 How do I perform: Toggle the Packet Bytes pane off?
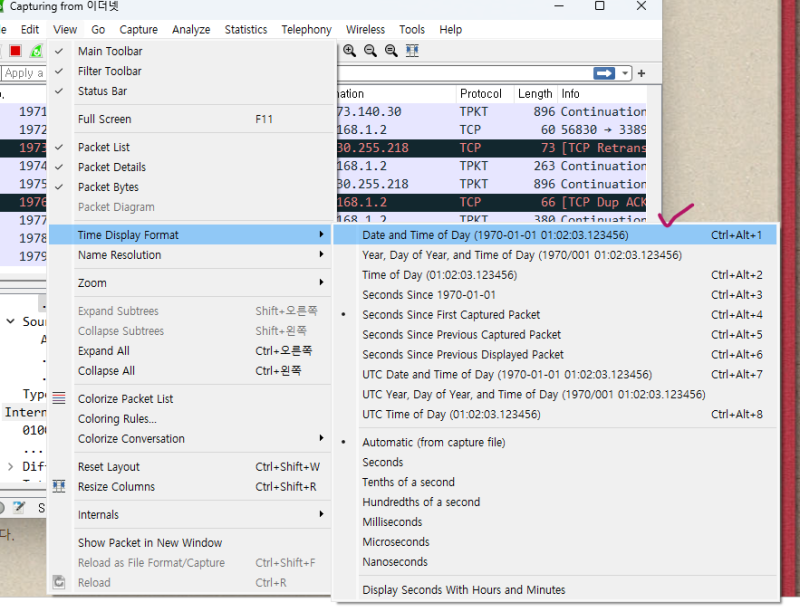coord(108,187)
